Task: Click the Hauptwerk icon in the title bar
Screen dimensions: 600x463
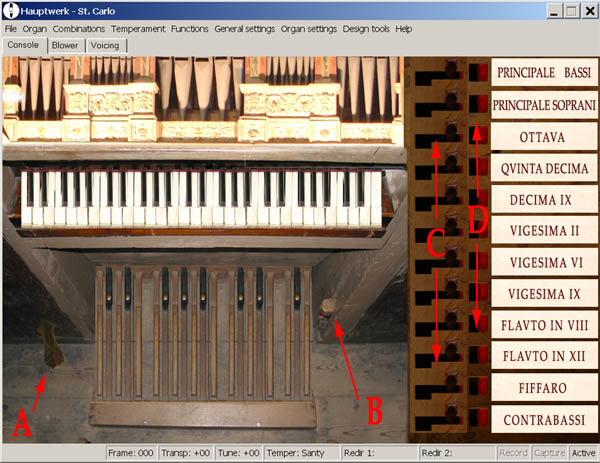Action: (x=9, y=11)
